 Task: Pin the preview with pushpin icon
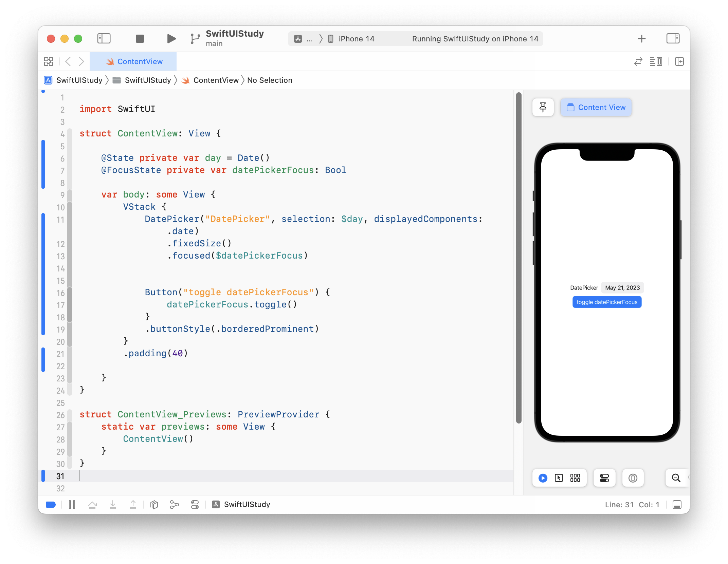pyautogui.click(x=543, y=107)
